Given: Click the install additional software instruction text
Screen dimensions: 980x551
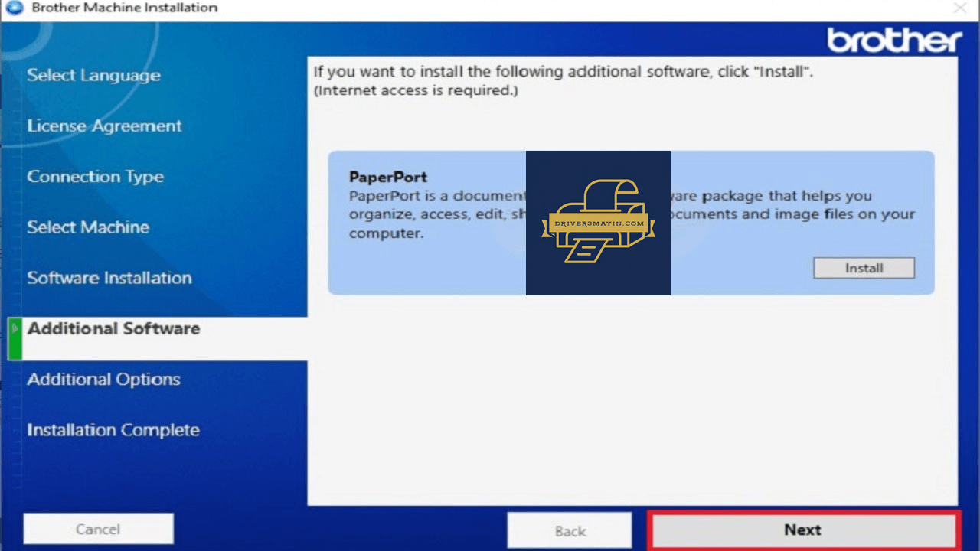Looking at the screenshot, I should (x=563, y=72).
